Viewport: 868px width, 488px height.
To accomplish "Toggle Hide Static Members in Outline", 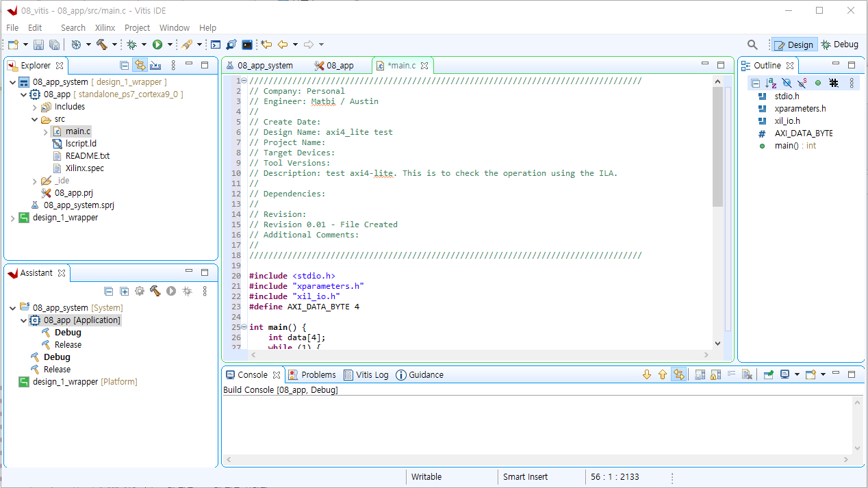I will tap(802, 83).
